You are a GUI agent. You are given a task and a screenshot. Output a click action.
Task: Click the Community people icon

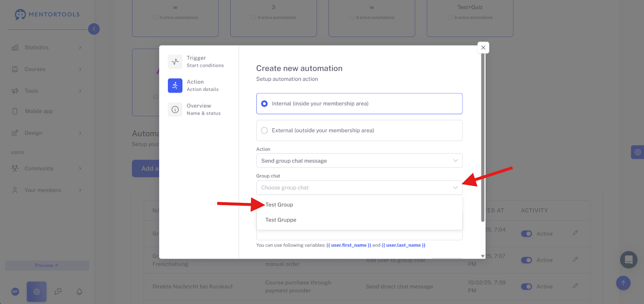15,168
